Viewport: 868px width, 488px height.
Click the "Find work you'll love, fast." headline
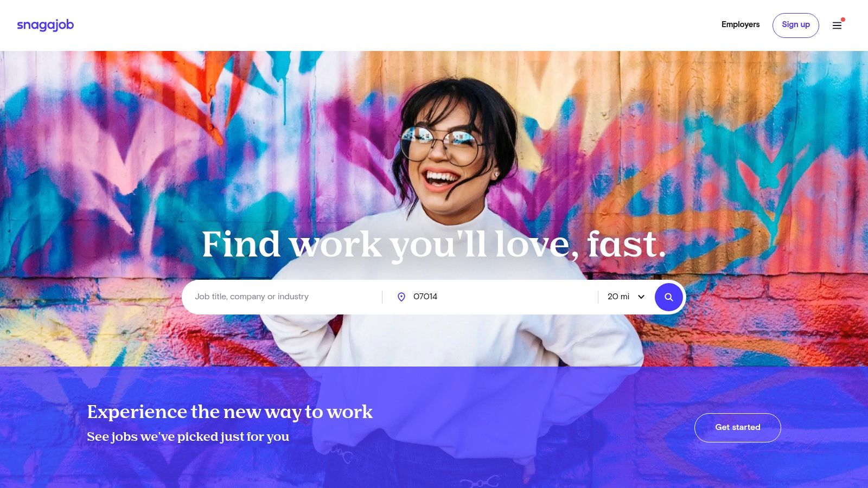click(x=434, y=245)
